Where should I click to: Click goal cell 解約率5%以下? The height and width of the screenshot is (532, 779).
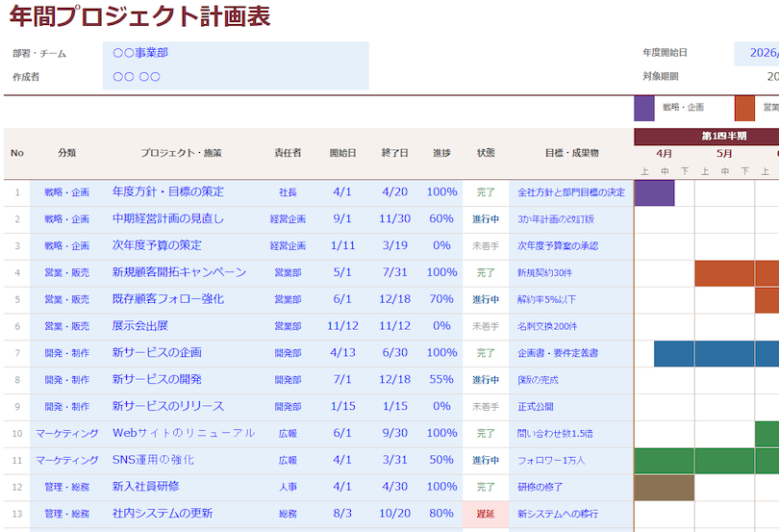pyautogui.click(x=571, y=300)
